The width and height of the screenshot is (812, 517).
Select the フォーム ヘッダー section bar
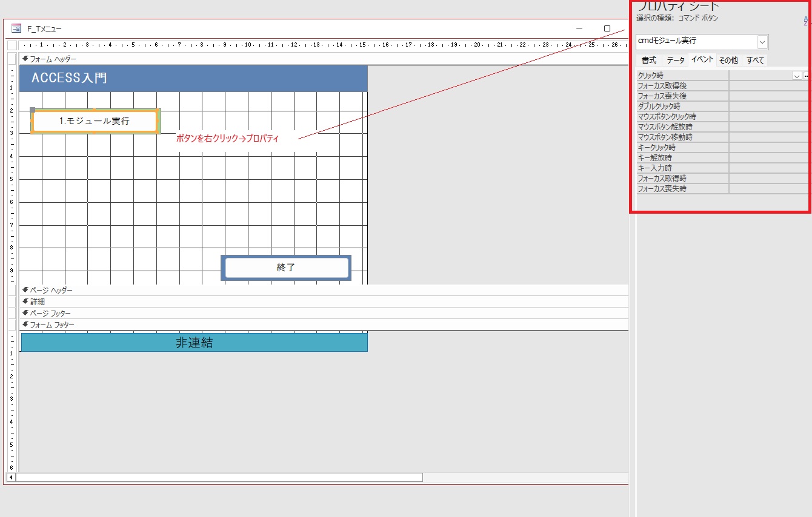303,59
